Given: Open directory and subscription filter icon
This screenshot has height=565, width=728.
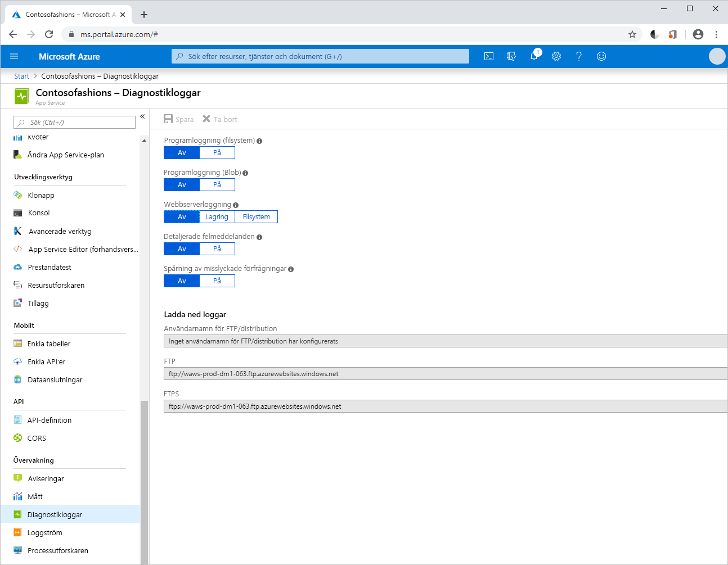Looking at the screenshot, I should [511, 56].
